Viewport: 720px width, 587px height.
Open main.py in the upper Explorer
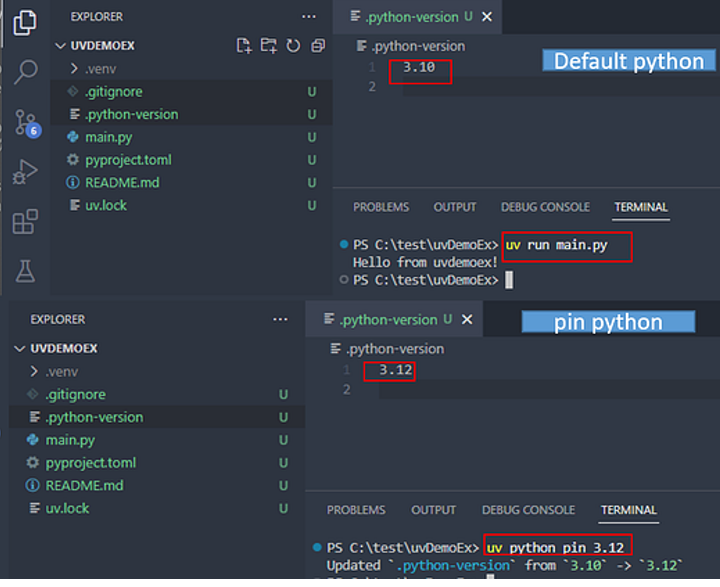tap(109, 137)
